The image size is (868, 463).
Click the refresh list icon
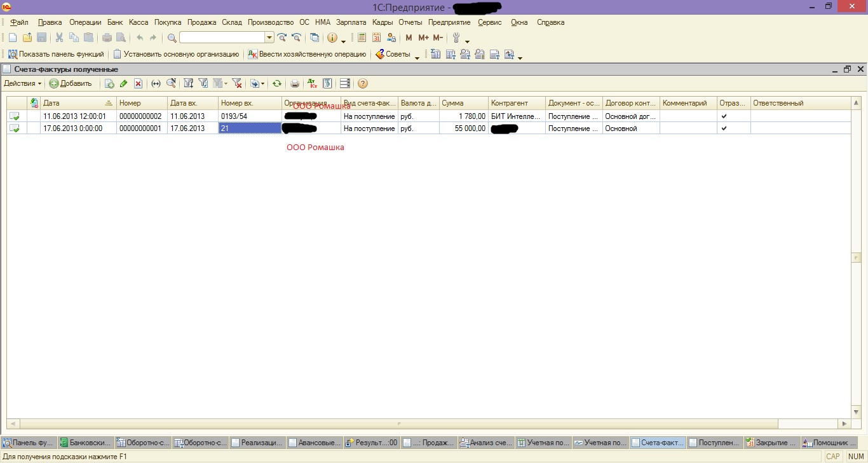pyautogui.click(x=277, y=83)
